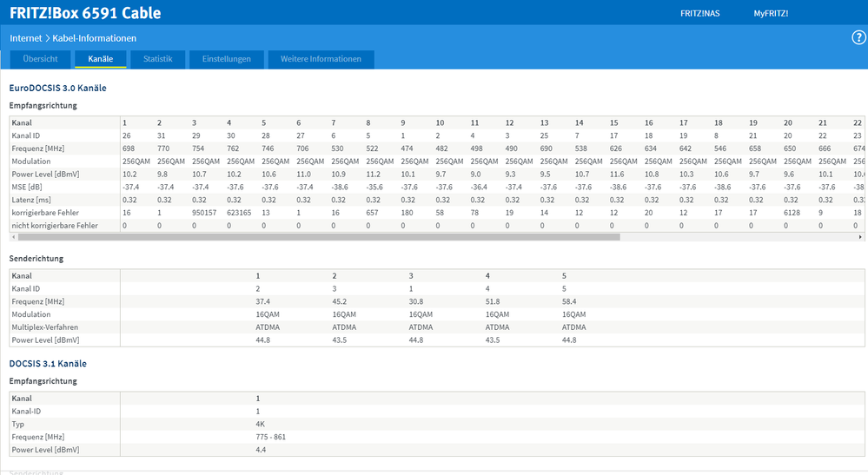The width and height of the screenshot is (868, 475).
Task: Click MSE value -35.6
Action: pos(374,187)
